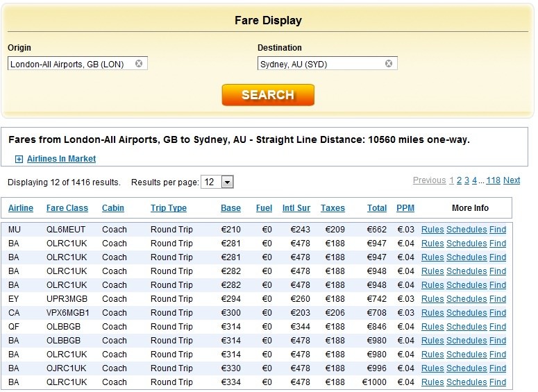Sort fares by Total column
The image size is (538, 392).
tap(377, 208)
